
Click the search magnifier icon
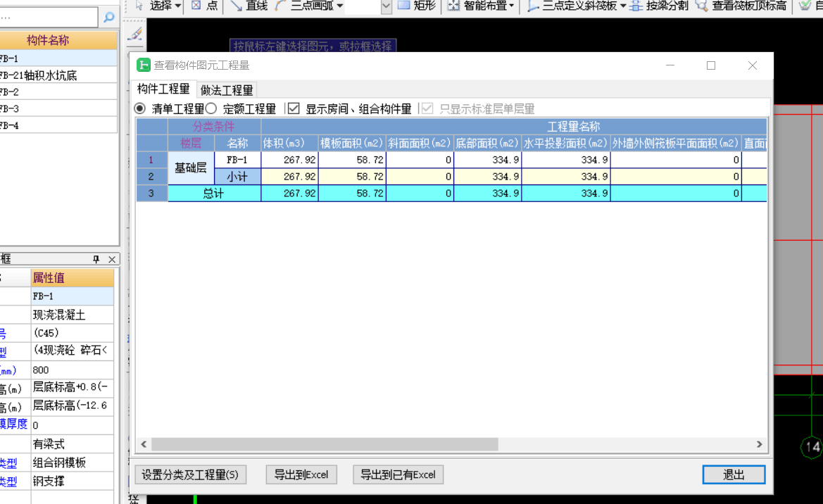pos(108,18)
